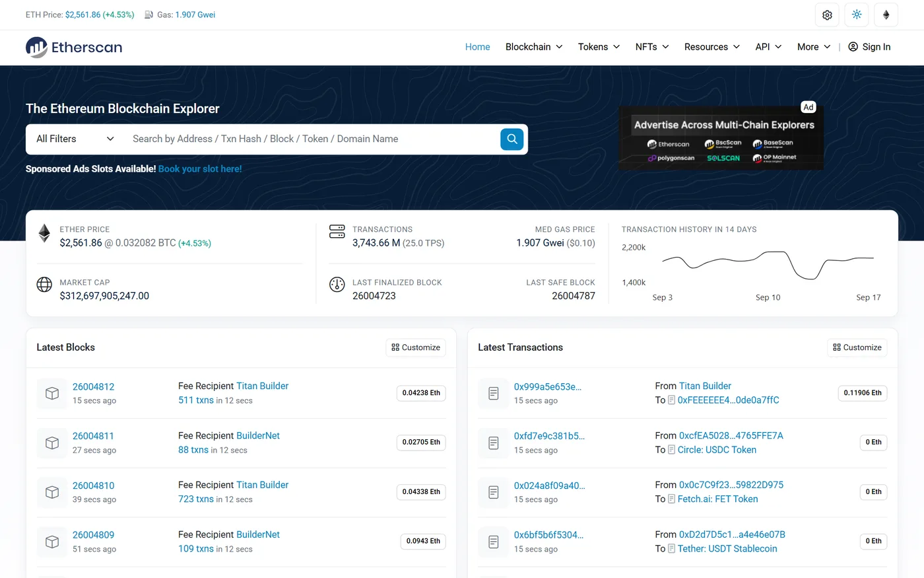
Task: Open transaction hash 0x024a8f09a40
Action: tap(550, 486)
